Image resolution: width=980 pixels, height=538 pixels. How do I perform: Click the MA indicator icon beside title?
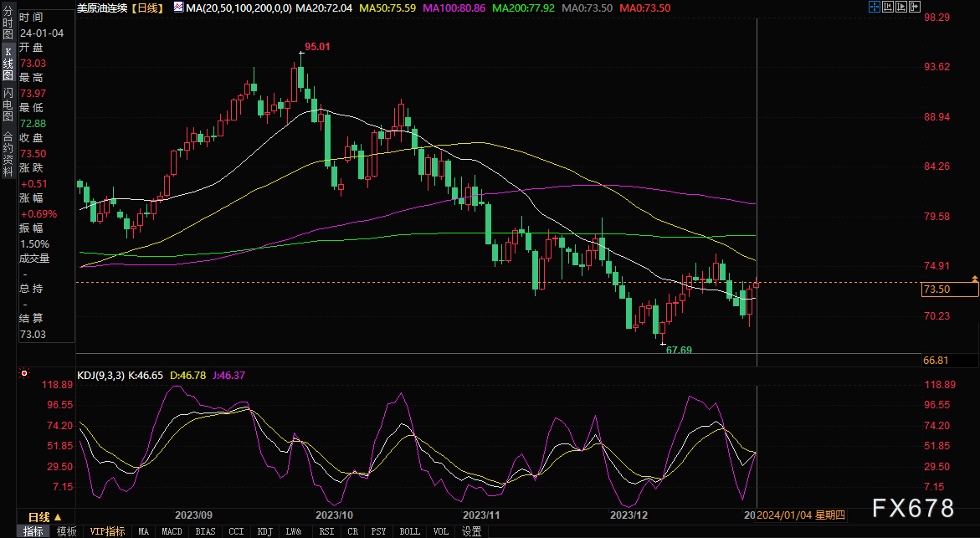coord(179,8)
